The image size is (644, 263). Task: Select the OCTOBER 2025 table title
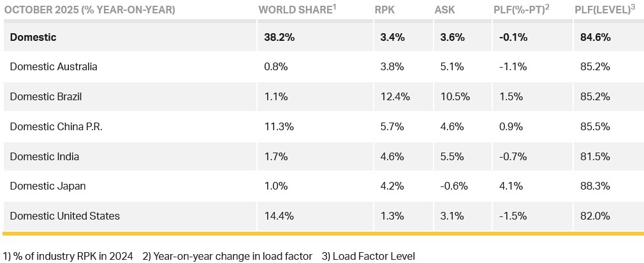pos(90,10)
